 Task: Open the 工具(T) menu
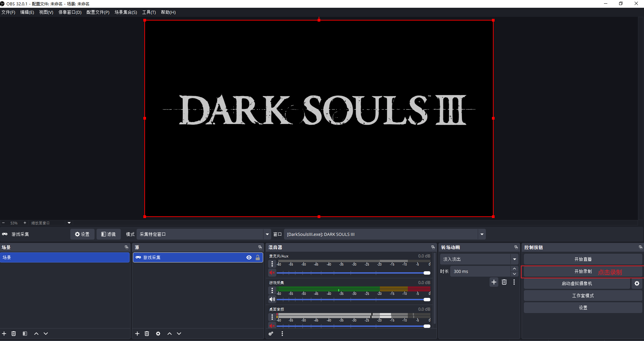[x=149, y=12]
